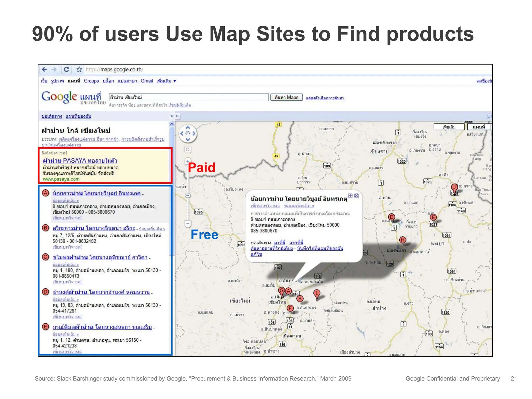Zoom out with the minus button
Image resolution: width=532 pixels, height=399 pixels.
(x=188, y=224)
